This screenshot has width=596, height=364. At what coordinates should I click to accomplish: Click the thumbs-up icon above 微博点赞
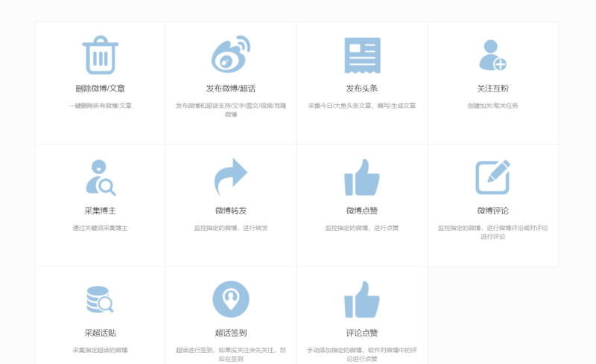(362, 177)
